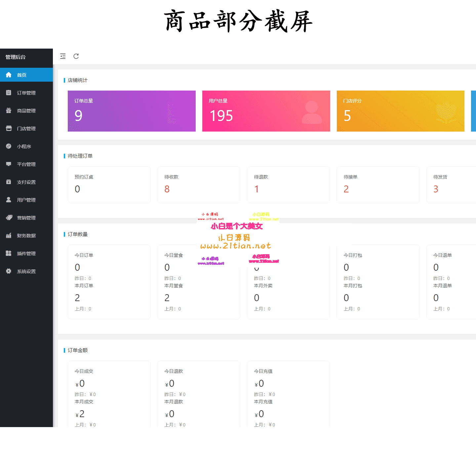
Task: Click the purple 订单总量 statistics card
Action: (x=132, y=111)
